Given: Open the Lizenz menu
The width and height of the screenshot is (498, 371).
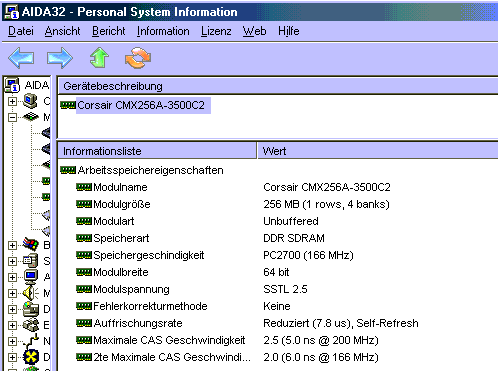Looking at the screenshot, I should pyautogui.click(x=216, y=31).
